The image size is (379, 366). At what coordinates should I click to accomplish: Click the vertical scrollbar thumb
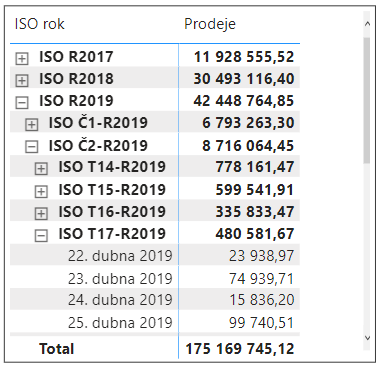pyautogui.click(x=367, y=100)
